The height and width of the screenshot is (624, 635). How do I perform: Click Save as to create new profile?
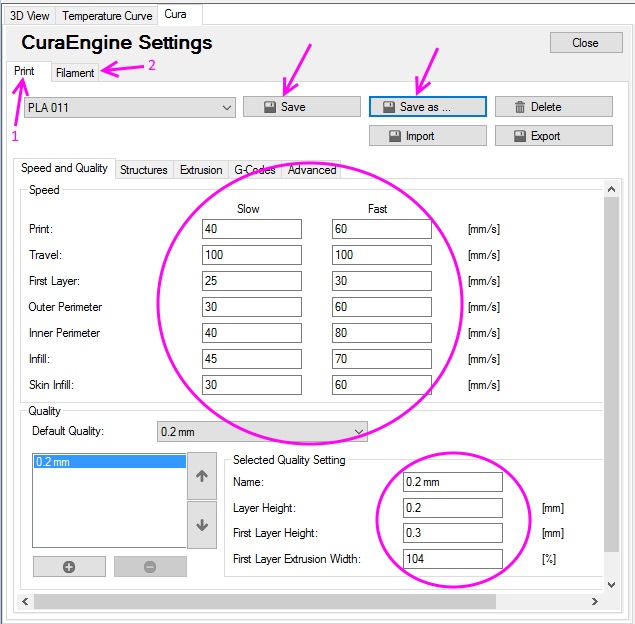coord(427,107)
